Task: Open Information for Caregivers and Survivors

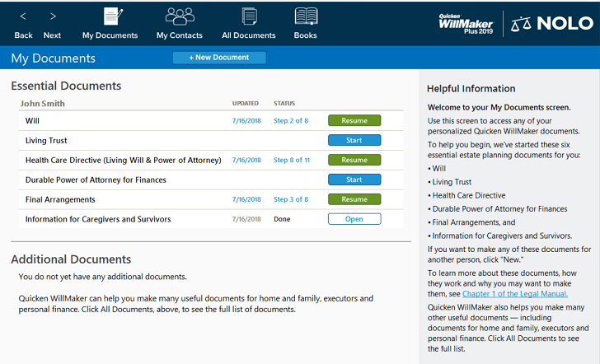Action: coord(354,219)
